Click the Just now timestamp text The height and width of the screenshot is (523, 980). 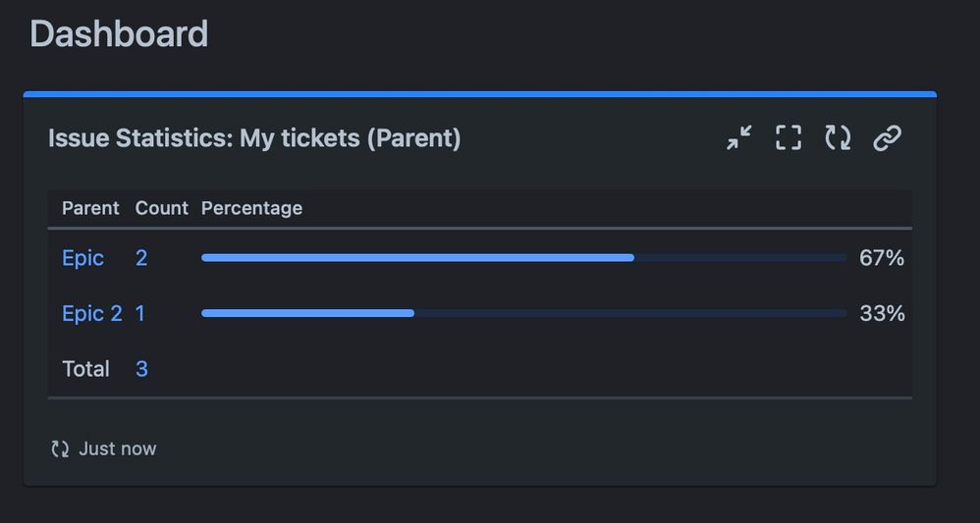(118, 448)
